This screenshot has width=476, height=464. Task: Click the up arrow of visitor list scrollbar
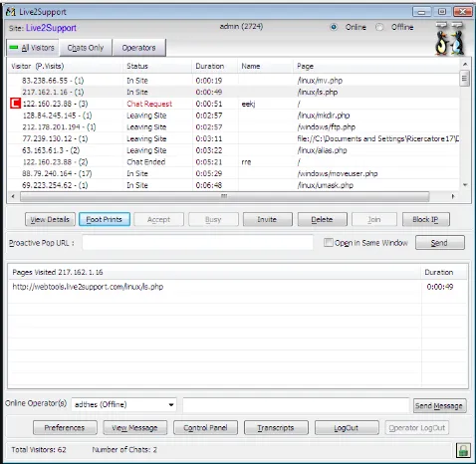[x=465, y=64]
